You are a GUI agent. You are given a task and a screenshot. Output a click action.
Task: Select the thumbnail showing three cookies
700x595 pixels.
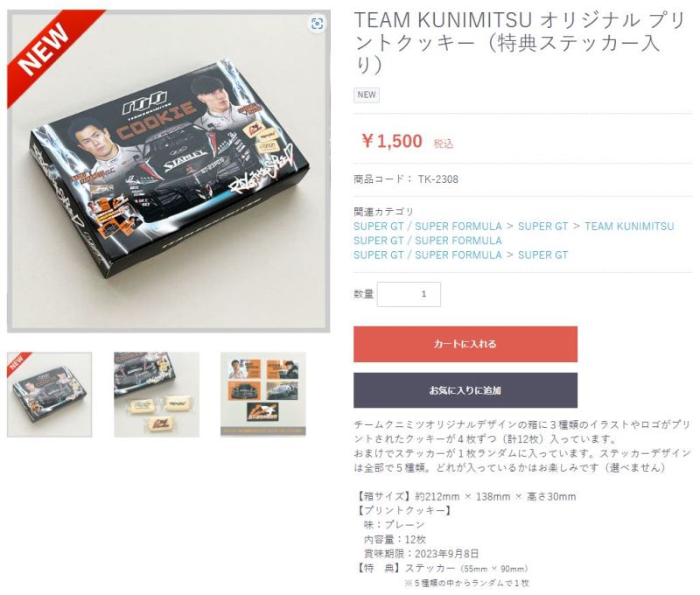tap(157, 395)
